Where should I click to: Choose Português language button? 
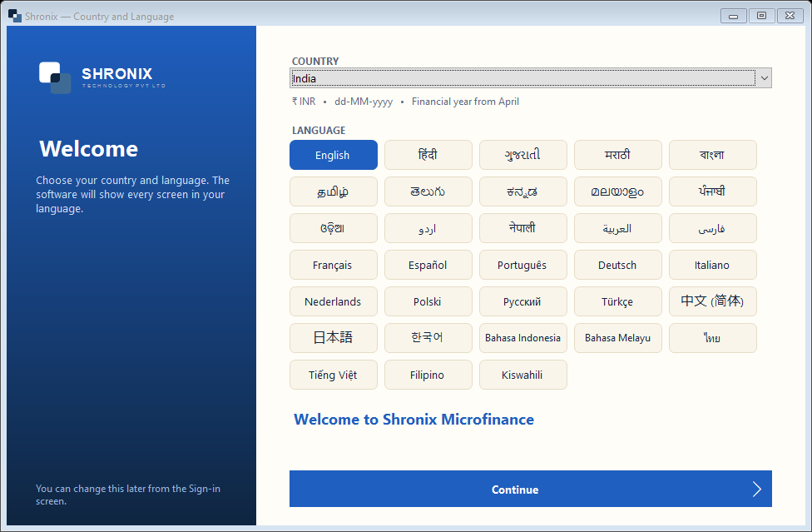pyautogui.click(x=523, y=266)
